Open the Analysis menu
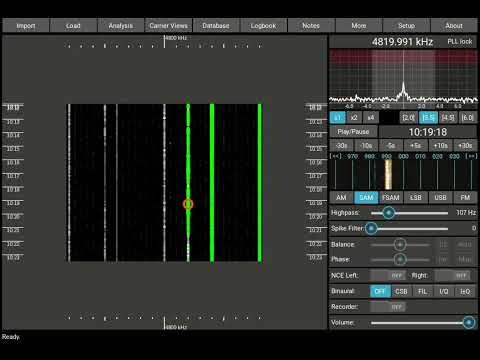The image size is (480, 360). [x=121, y=26]
